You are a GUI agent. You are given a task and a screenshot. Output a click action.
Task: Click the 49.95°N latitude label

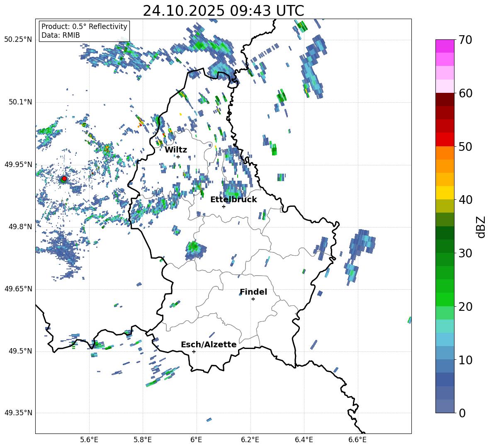(x=18, y=165)
